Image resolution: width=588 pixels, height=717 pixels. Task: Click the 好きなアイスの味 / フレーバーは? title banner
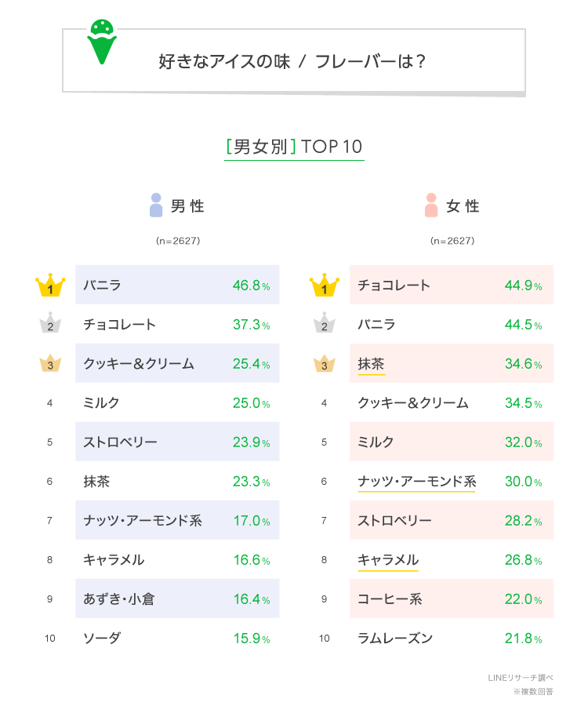pyautogui.click(x=294, y=61)
